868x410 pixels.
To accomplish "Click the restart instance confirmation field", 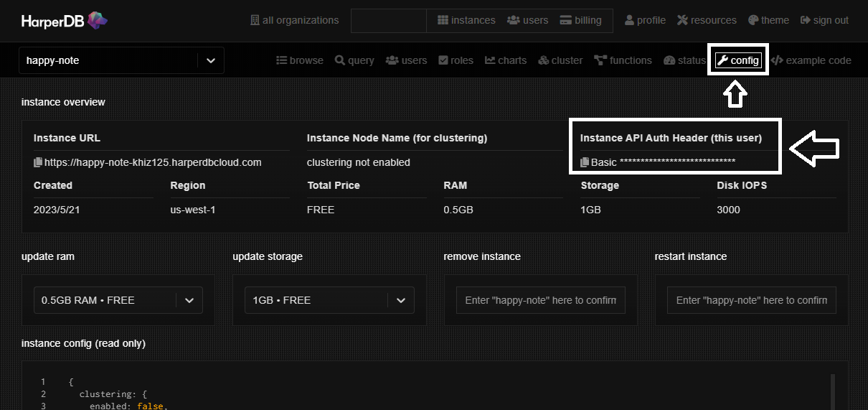I will coord(752,300).
